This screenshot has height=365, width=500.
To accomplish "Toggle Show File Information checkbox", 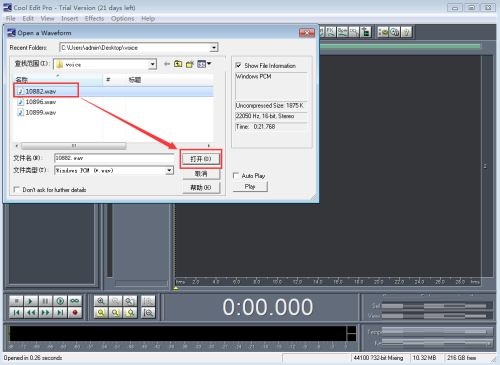I will [x=238, y=65].
